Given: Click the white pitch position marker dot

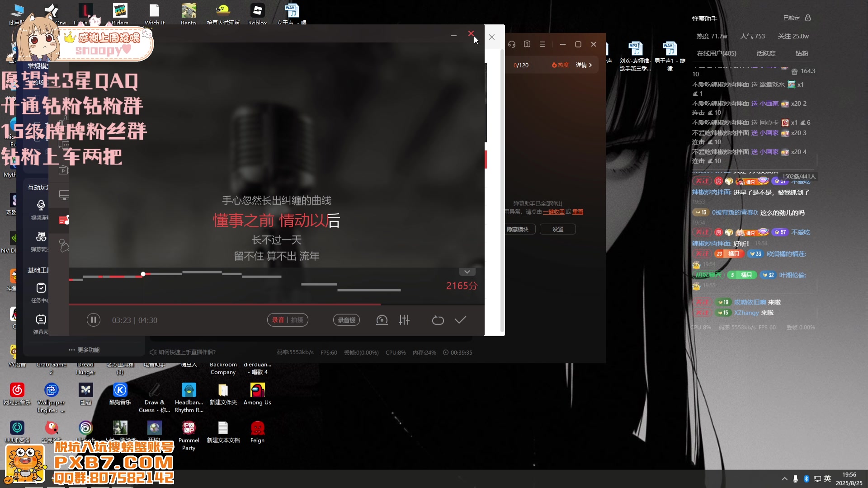Looking at the screenshot, I should (143, 274).
